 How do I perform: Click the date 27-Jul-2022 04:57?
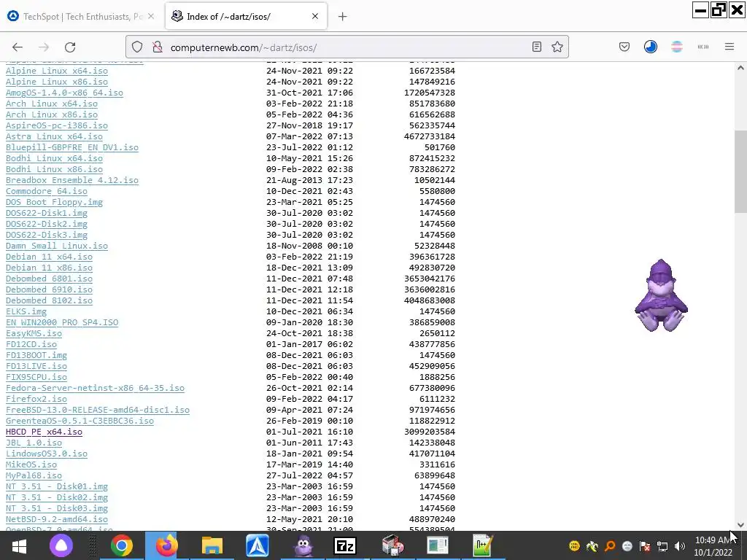[309, 476]
